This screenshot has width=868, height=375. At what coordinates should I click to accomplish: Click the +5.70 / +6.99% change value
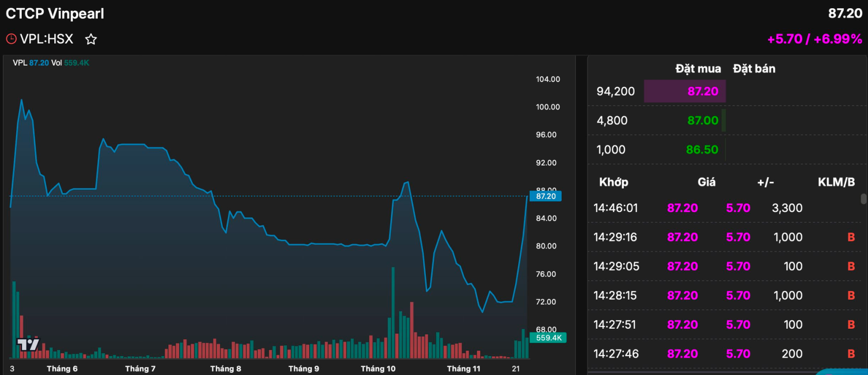[814, 39]
